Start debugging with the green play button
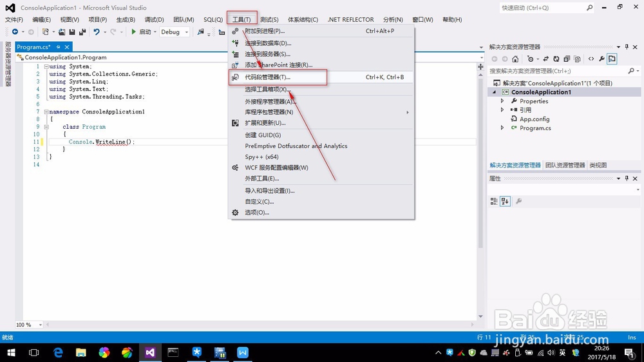Screen dimensions: 644x362 133,32
